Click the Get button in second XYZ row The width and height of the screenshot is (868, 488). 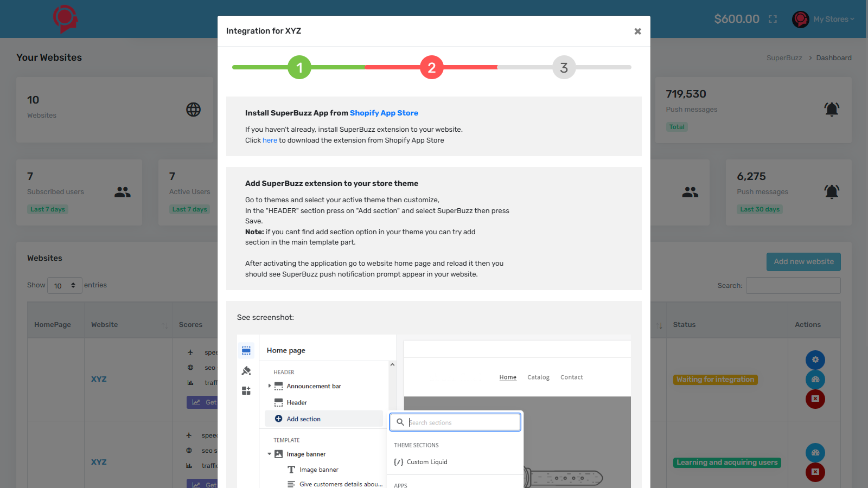click(202, 485)
